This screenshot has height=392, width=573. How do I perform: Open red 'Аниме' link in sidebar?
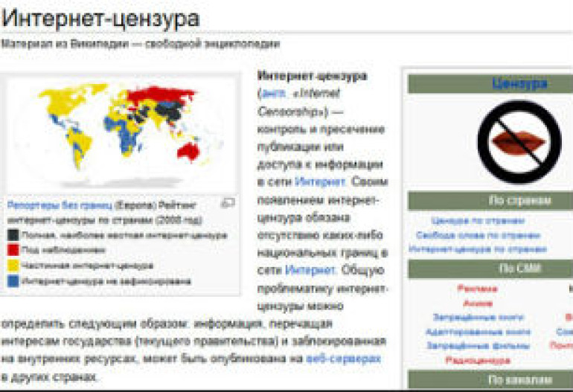[478, 303]
